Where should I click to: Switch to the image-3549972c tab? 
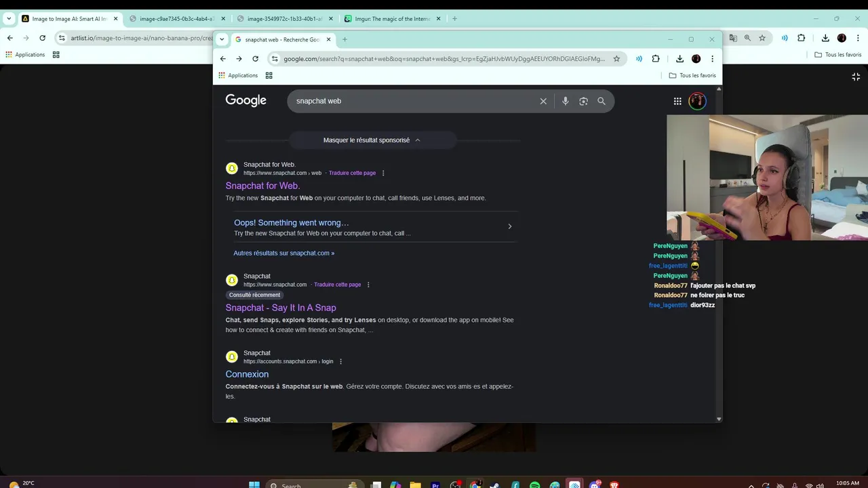[284, 18]
